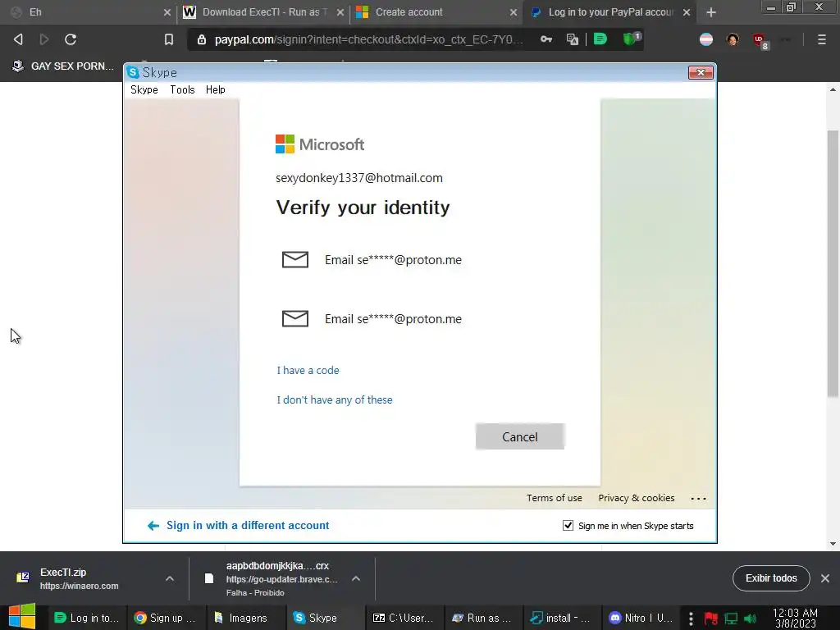Image resolution: width=840 pixels, height=630 pixels.
Task: Open 'Imagens' taskbar item
Action: pyautogui.click(x=244, y=619)
